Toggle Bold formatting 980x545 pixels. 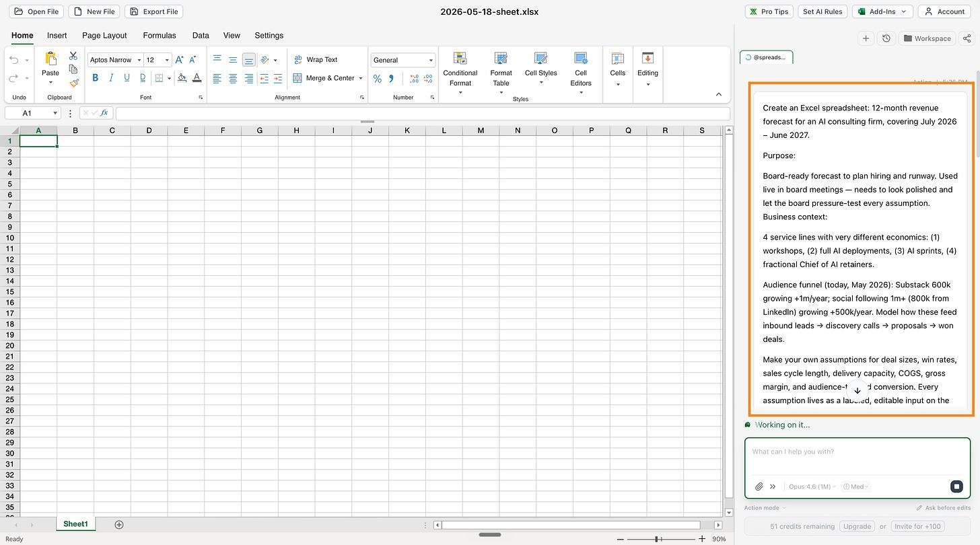[95, 78]
